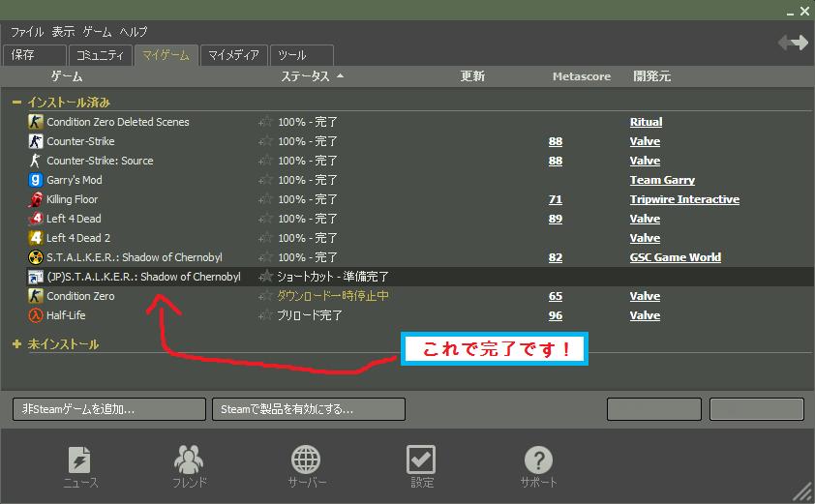Open the ゲーム menu

click(97, 32)
